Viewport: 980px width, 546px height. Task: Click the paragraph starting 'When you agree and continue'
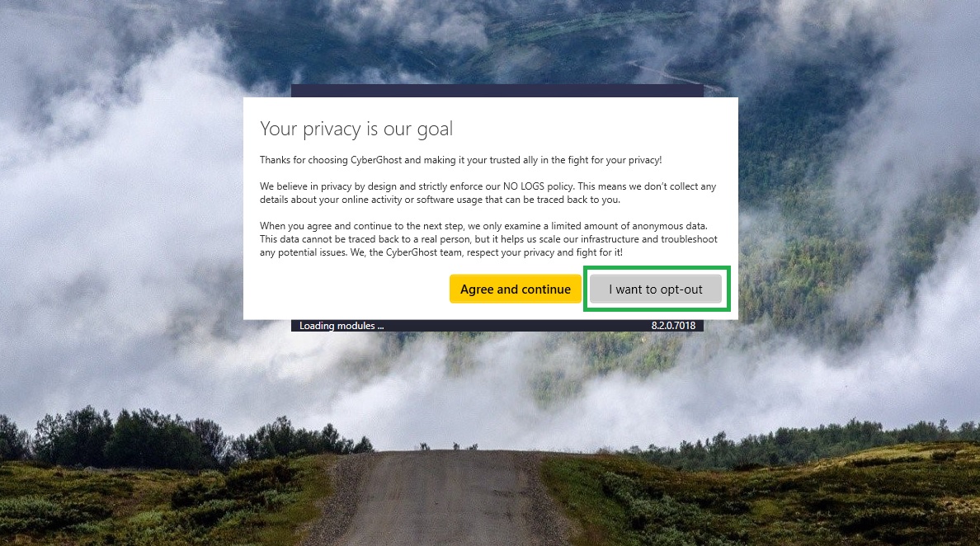pos(488,239)
